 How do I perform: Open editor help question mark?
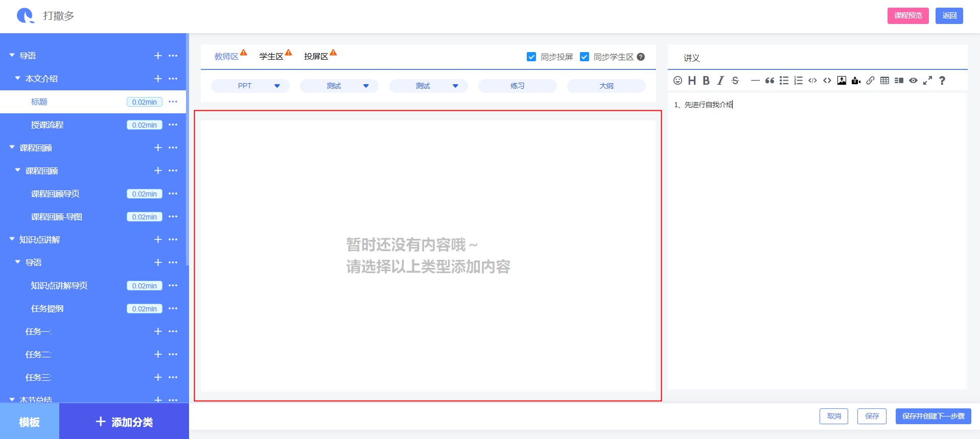(942, 80)
